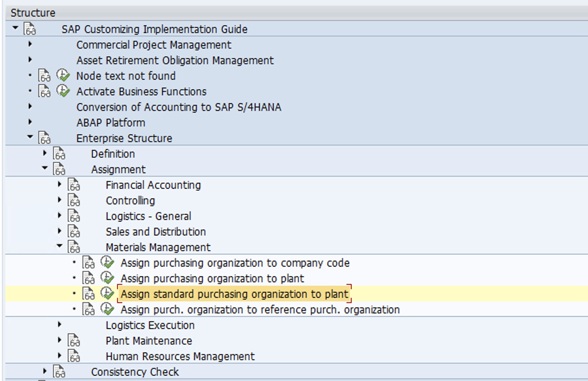Collapse the SAP Customizing Implementation Guide node
This screenshot has width=588, height=381.
(16, 28)
